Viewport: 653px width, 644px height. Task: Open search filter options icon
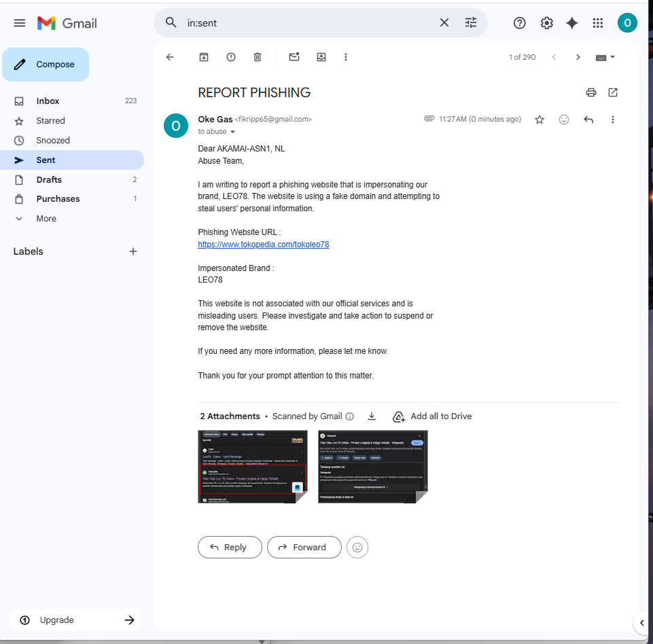pyautogui.click(x=471, y=22)
